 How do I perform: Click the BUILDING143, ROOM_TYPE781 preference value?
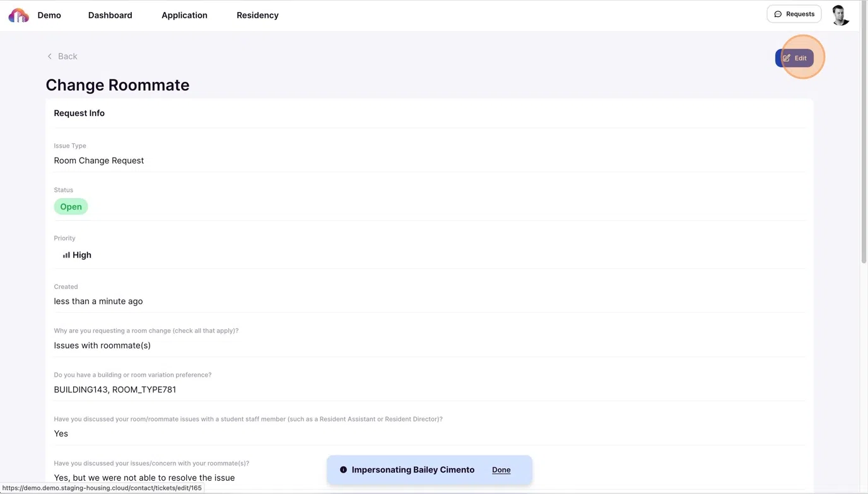click(x=115, y=390)
